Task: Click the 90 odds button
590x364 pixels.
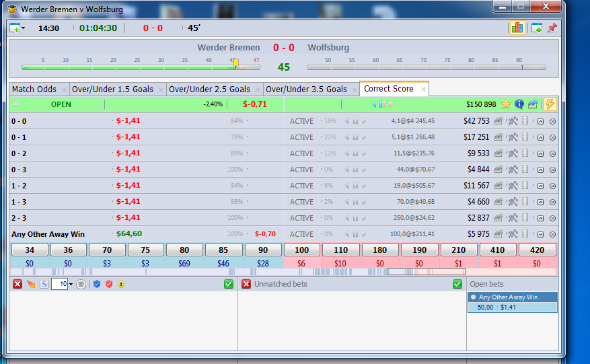Action: tap(263, 250)
